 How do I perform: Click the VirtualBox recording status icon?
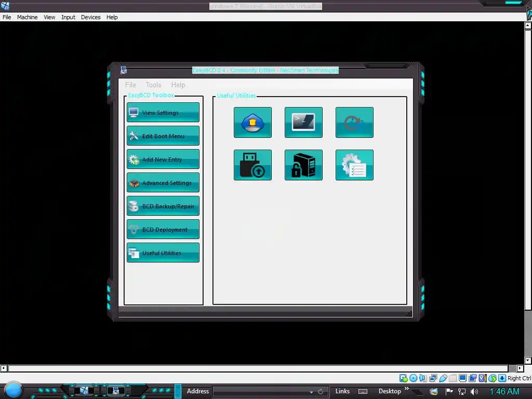(x=472, y=378)
